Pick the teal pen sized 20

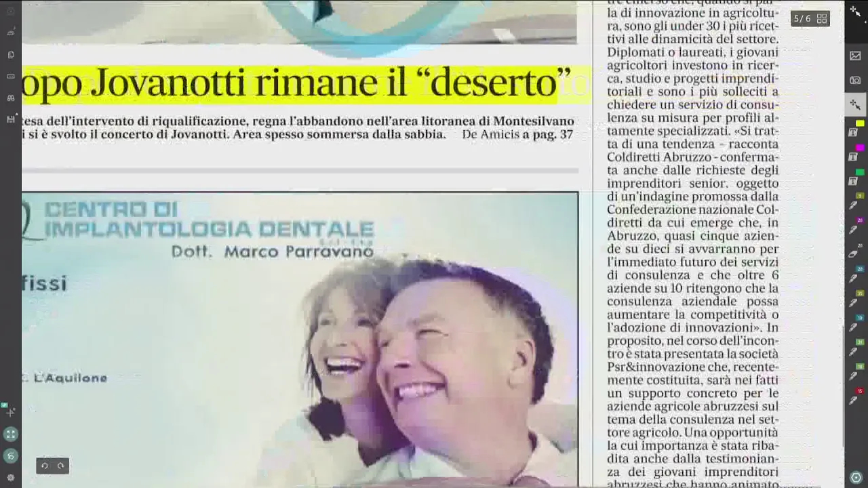pos(855,276)
